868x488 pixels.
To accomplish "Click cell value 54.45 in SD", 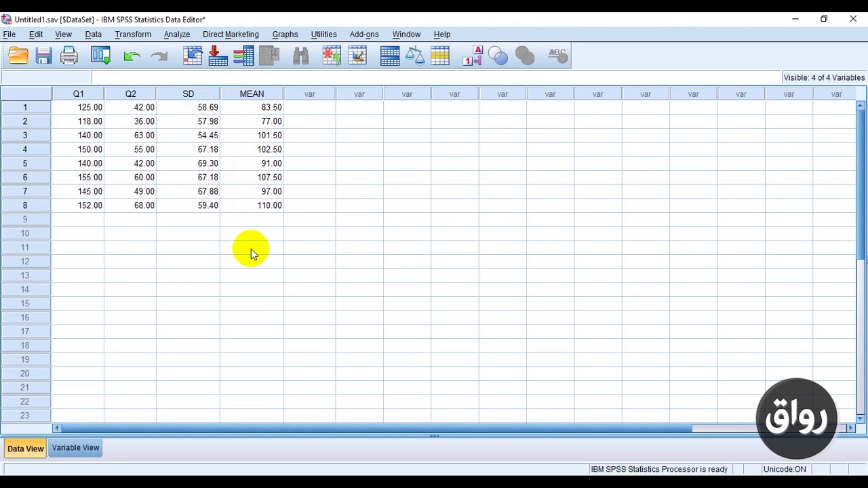I will coord(188,136).
